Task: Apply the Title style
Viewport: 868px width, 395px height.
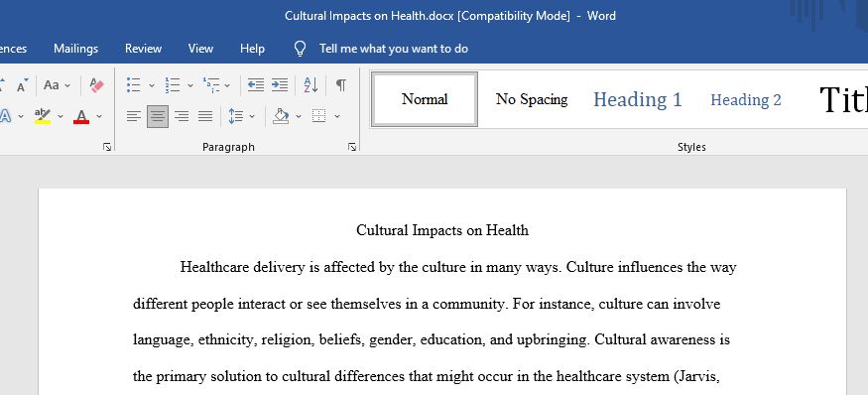Action: click(842, 99)
